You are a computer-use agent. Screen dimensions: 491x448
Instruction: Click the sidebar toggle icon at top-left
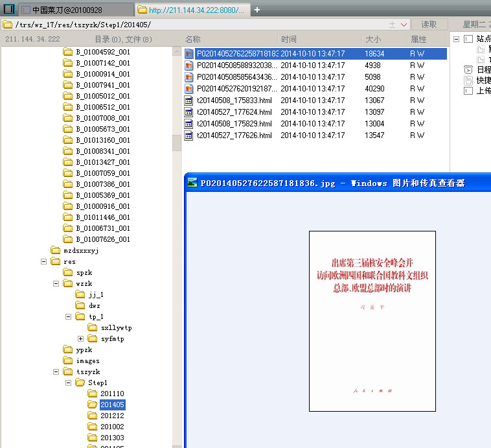(x=9, y=9)
